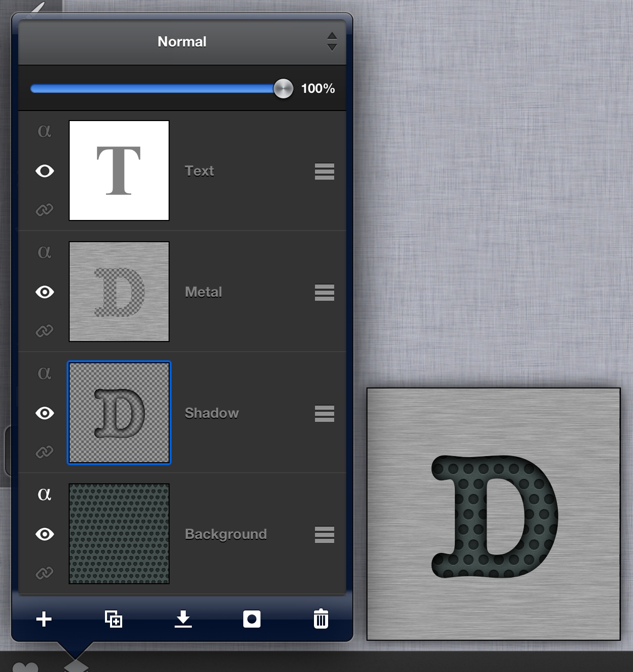Select the Metal layer thumbnail
Screen dimensions: 633x672
click(x=119, y=292)
